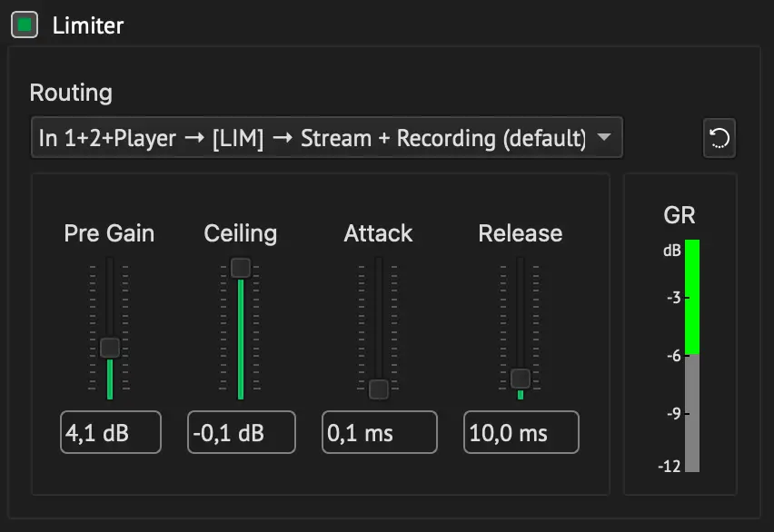Click the Pre Gain value field 4,1 dB
774x532 pixels.
coord(111,432)
